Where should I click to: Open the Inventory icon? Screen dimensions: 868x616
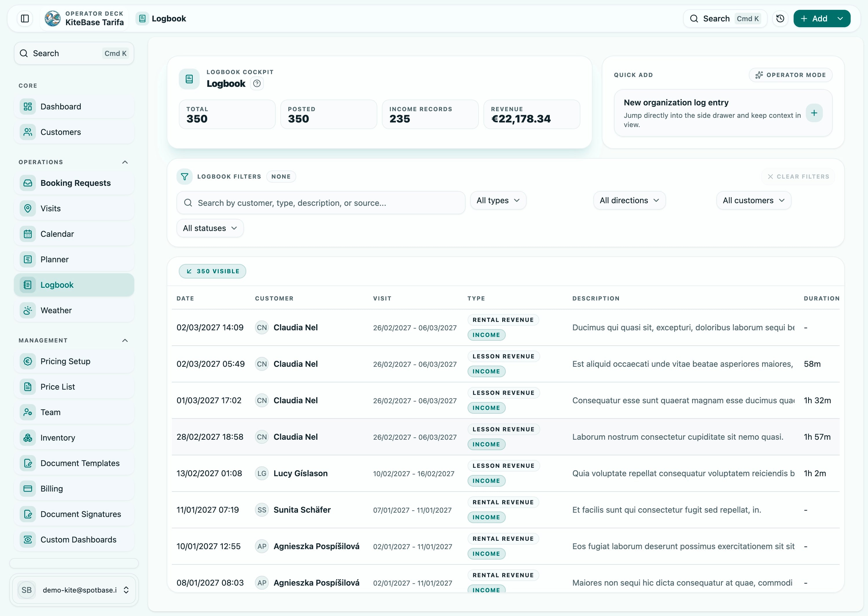click(27, 438)
